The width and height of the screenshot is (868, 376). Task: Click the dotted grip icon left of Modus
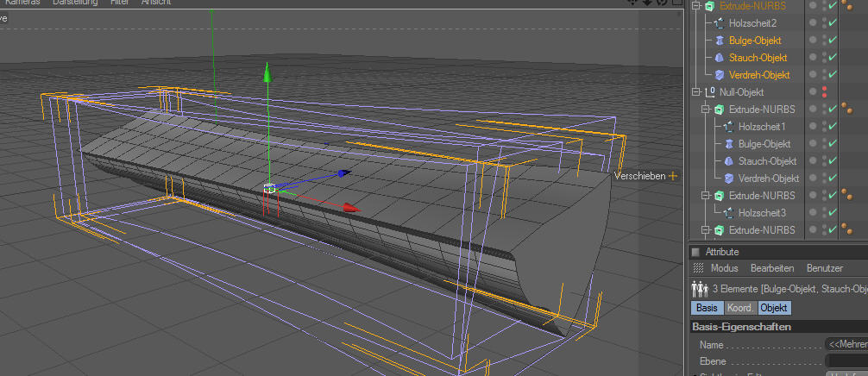[698, 268]
